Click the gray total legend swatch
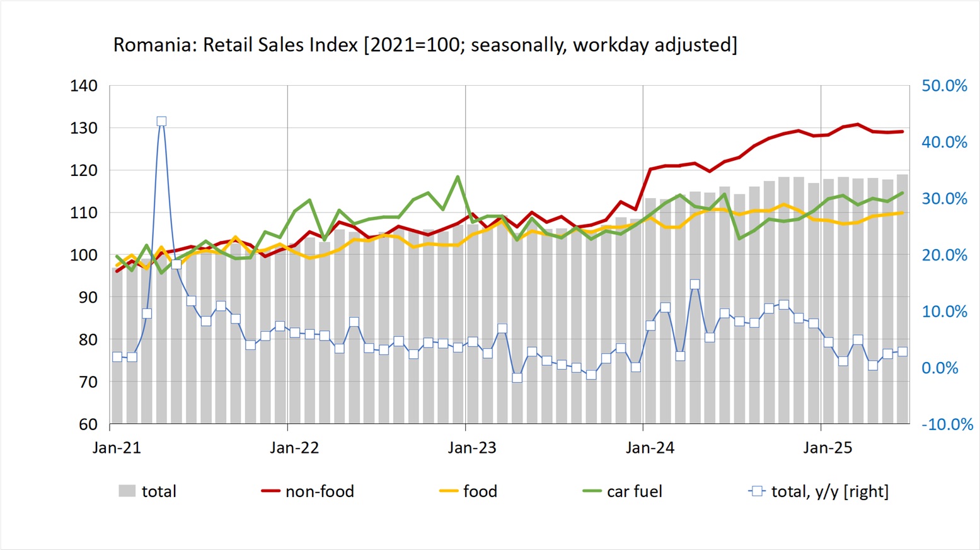The height and width of the screenshot is (550, 980). tap(127, 491)
